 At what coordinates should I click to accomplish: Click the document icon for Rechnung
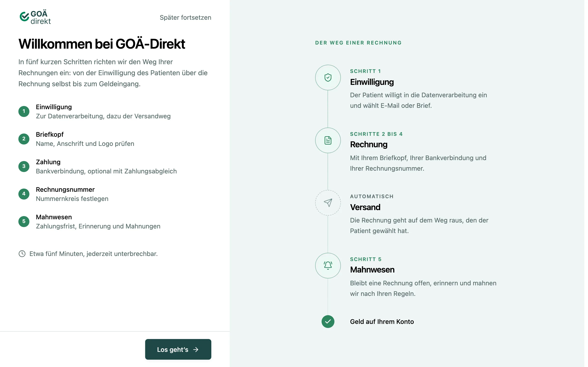click(328, 140)
